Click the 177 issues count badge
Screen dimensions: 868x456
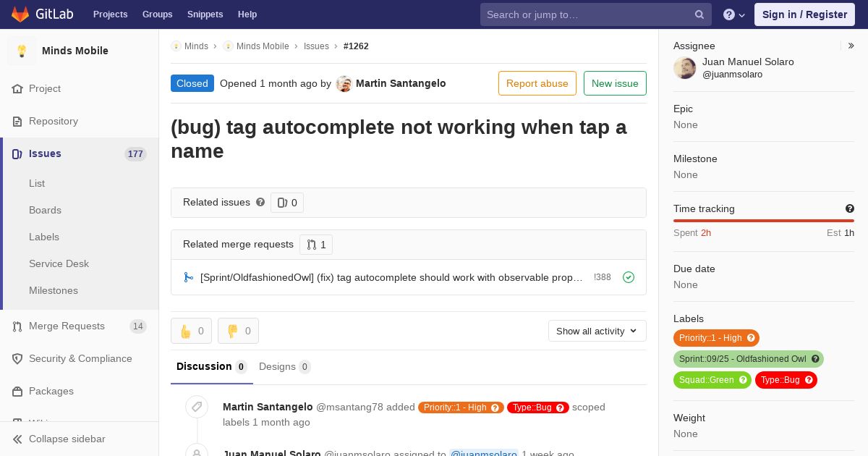point(135,153)
